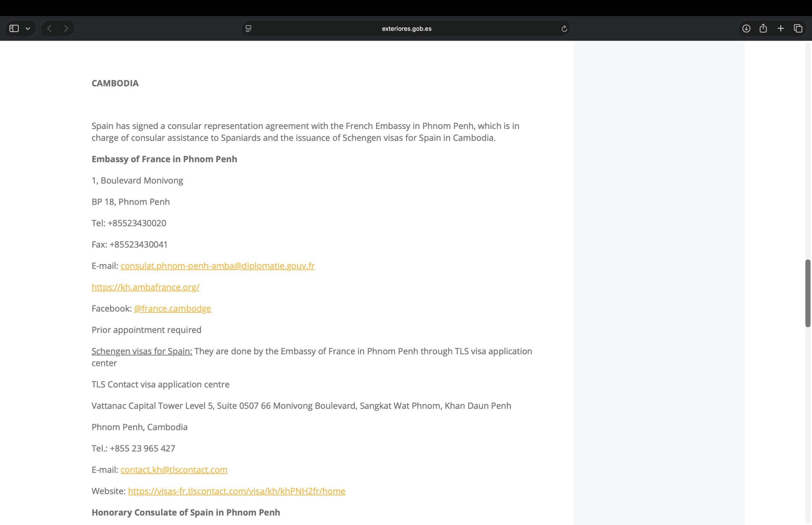Go back to the previous page

click(49, 29)
